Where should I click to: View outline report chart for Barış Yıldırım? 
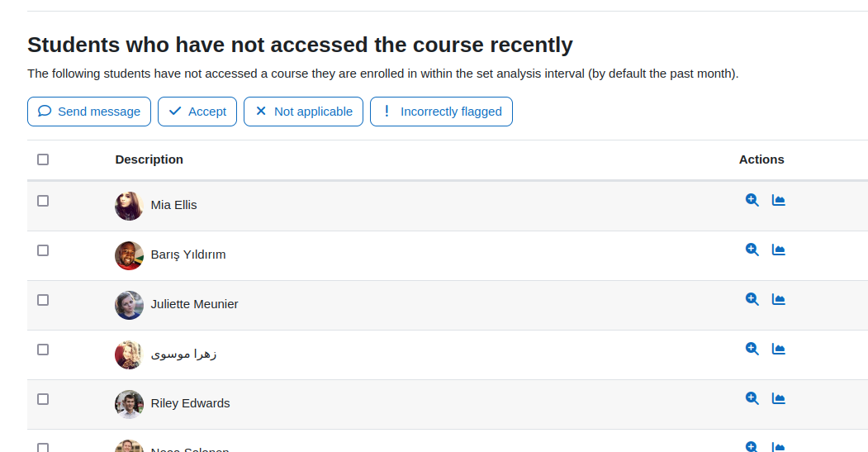[x=778, y=250]
